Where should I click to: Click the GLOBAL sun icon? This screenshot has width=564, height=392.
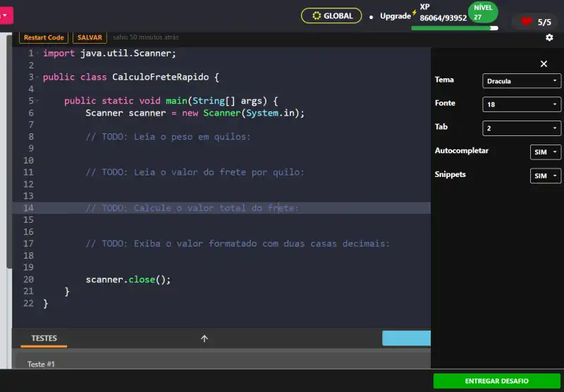coord(316,16)
